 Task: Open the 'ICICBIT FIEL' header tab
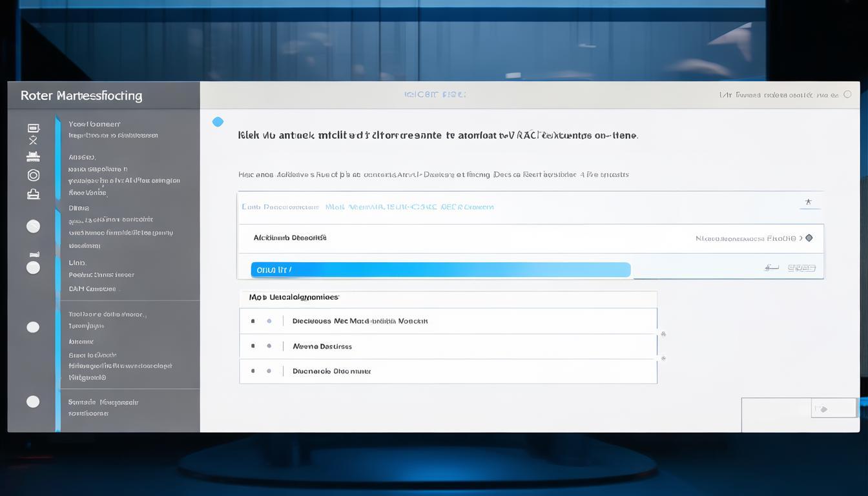pos(435,94)
